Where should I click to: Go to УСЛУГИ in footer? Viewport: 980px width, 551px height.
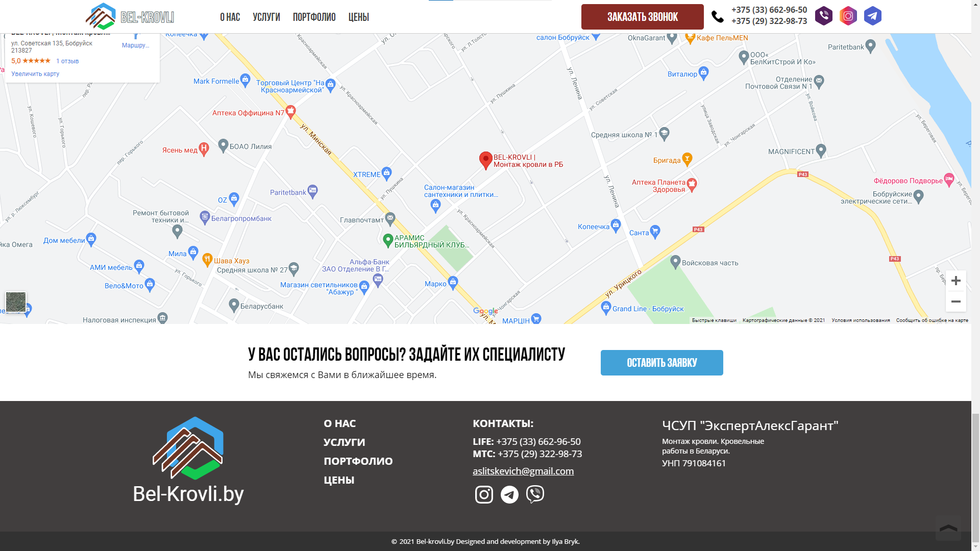click(345, 442)
